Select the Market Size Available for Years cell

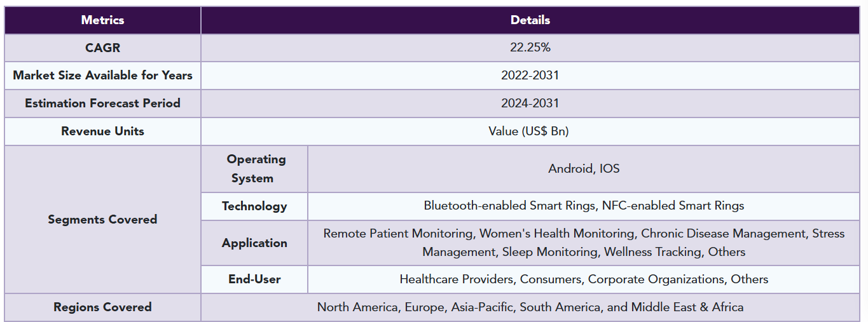(102, 76)
